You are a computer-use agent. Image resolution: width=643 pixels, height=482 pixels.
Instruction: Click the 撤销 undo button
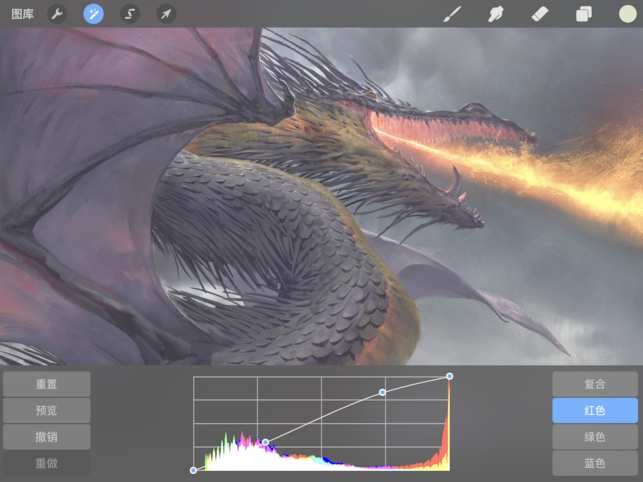click(x=47, y=437)
